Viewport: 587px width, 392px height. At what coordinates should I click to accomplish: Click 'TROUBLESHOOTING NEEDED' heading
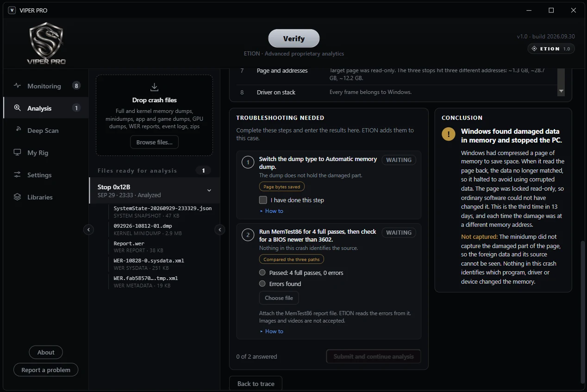click(x=280, y=118)
